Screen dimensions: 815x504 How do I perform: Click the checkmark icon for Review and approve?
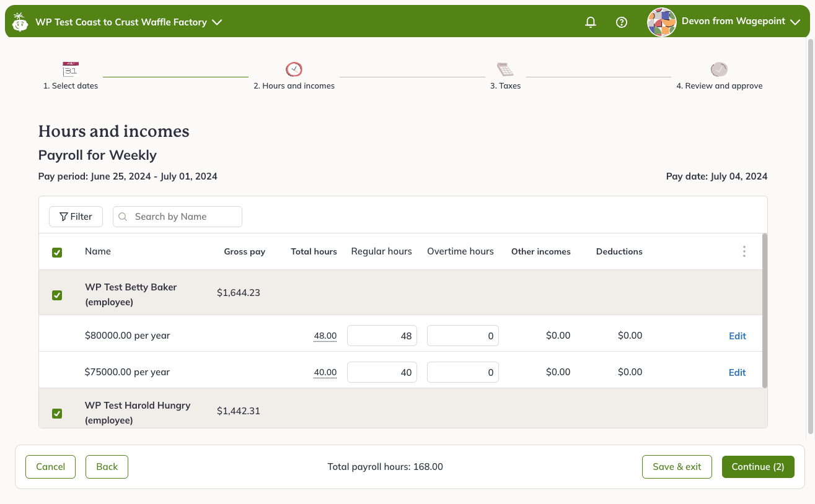(x=719, y=69)
